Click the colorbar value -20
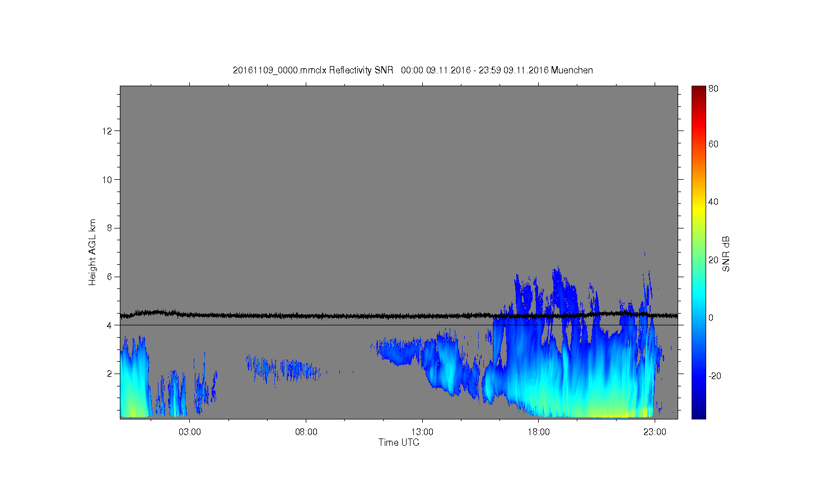 point(715,376)
